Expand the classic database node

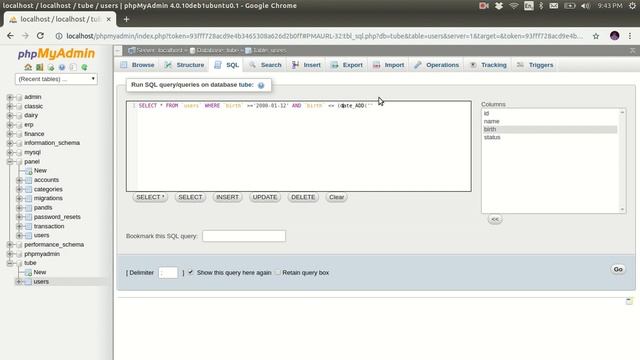(10, 106)
